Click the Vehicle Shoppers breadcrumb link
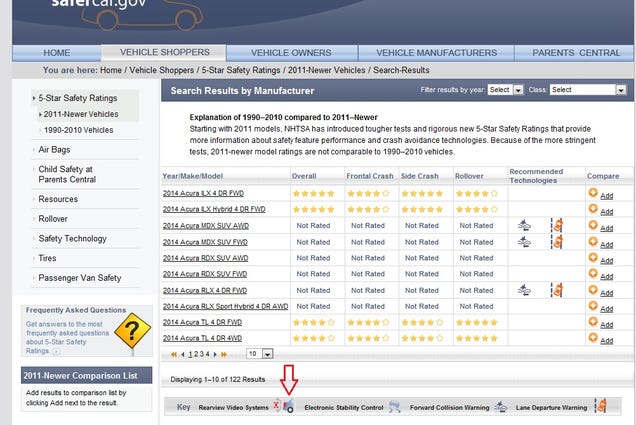 pyautogui.click(x=161, y=70)
